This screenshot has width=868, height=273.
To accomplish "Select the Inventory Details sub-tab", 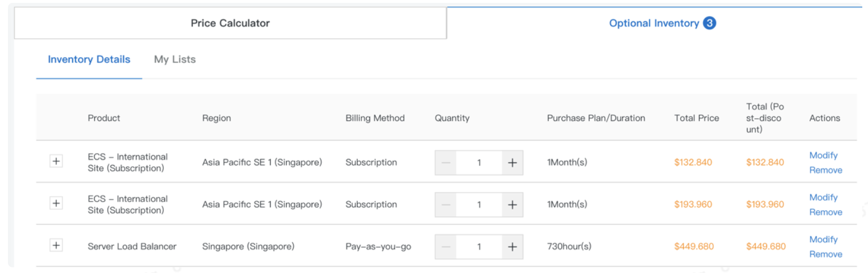I will click(89, 59).
